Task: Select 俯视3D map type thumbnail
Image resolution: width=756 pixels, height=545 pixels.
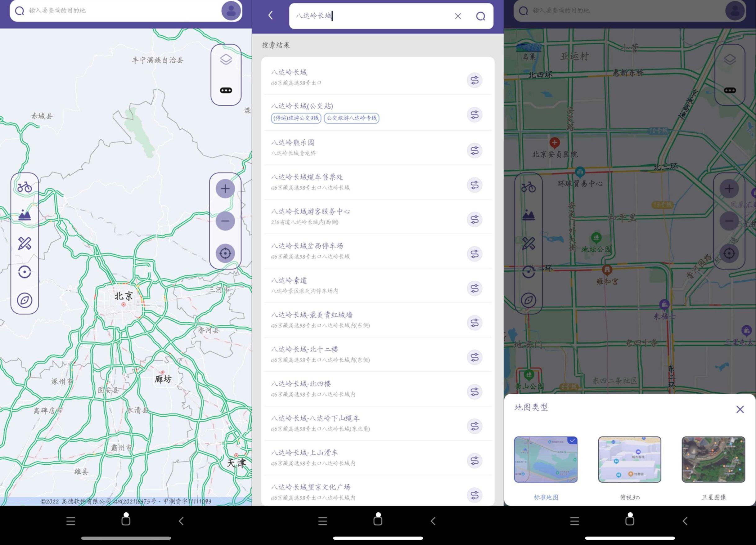Action: click(629, 459)
